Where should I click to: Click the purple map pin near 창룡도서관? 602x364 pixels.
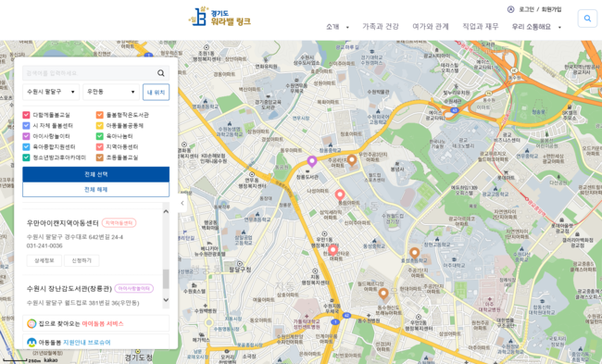click(x=312, y=162)
